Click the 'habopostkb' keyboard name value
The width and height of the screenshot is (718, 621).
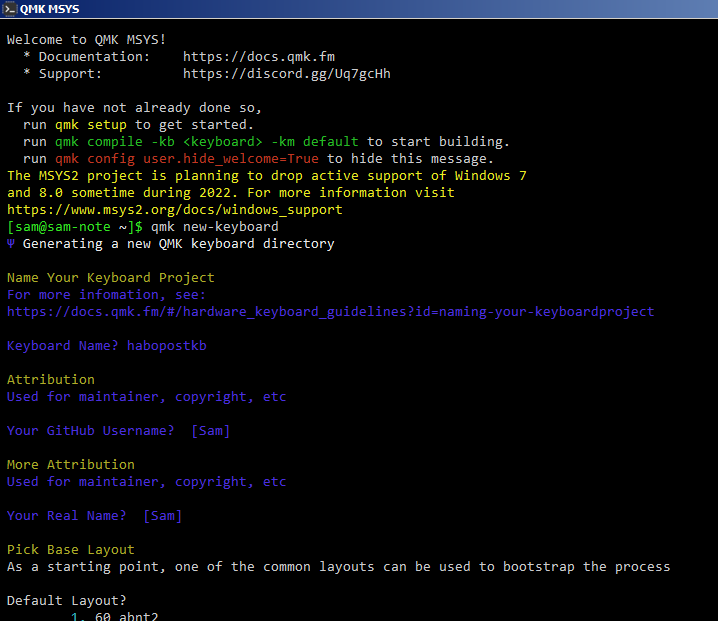[x=167, y=346]
